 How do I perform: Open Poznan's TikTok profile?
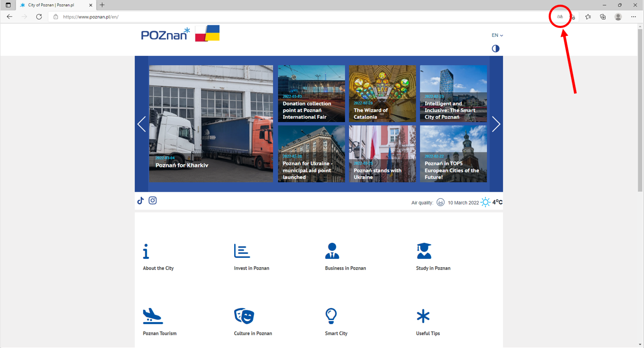[x=140, y=200]
